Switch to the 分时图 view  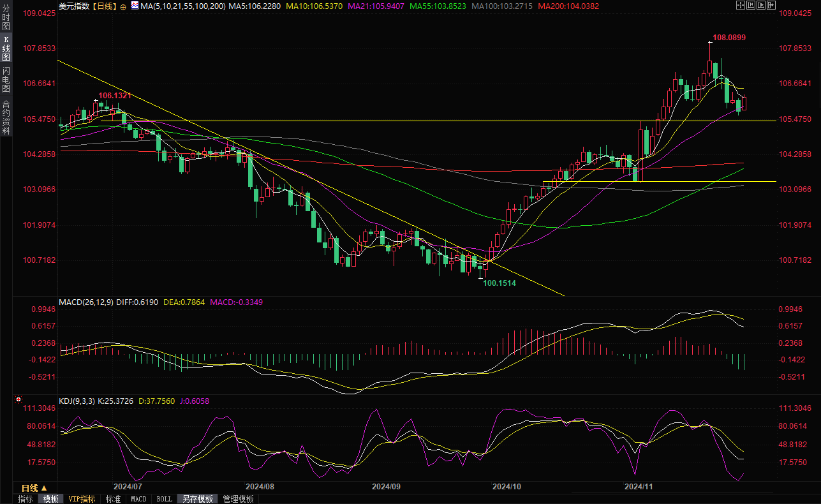[6, 19]
